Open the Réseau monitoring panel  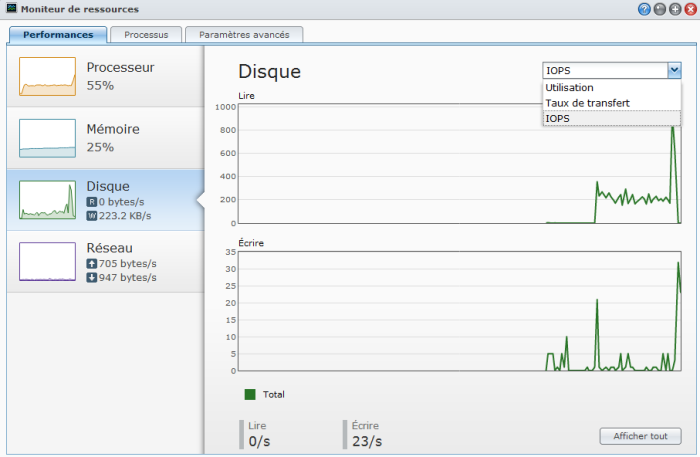47,261
